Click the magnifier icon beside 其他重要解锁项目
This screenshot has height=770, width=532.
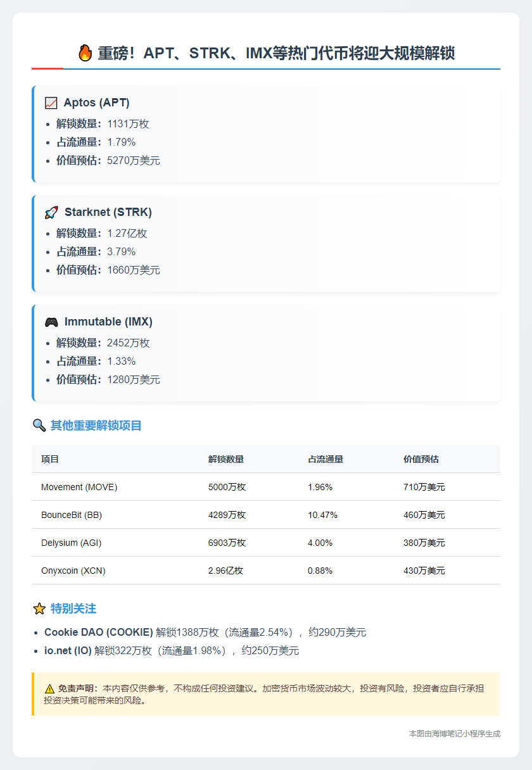[39, 426]
